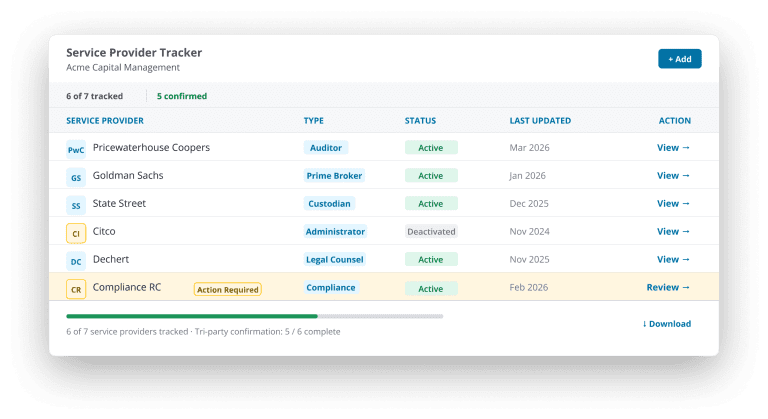Screen dimensions: 768x419
Task: Sort by Status column header
Action: point(420,121)
